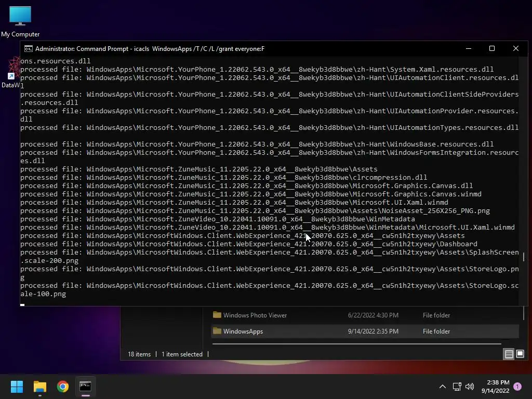
Task: Click the ZuneVideo WinMetadata folder line
Action: (x=218, y=219)
